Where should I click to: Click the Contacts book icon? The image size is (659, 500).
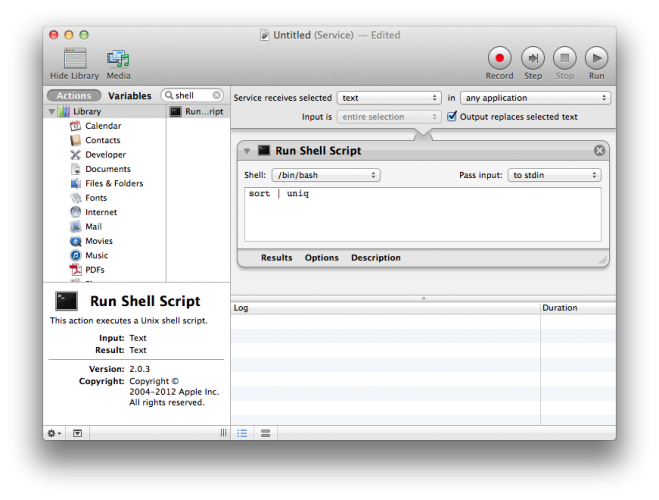pos(76,140)
